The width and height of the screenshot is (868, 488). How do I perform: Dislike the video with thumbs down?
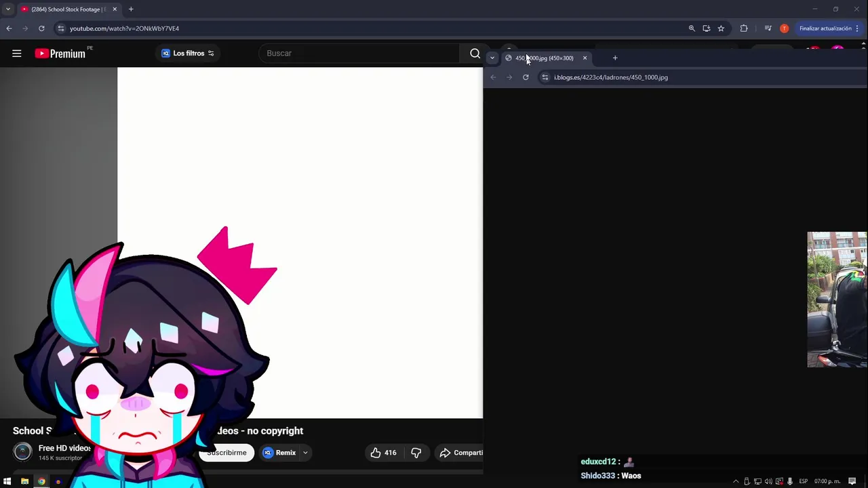tap(416, 453)
